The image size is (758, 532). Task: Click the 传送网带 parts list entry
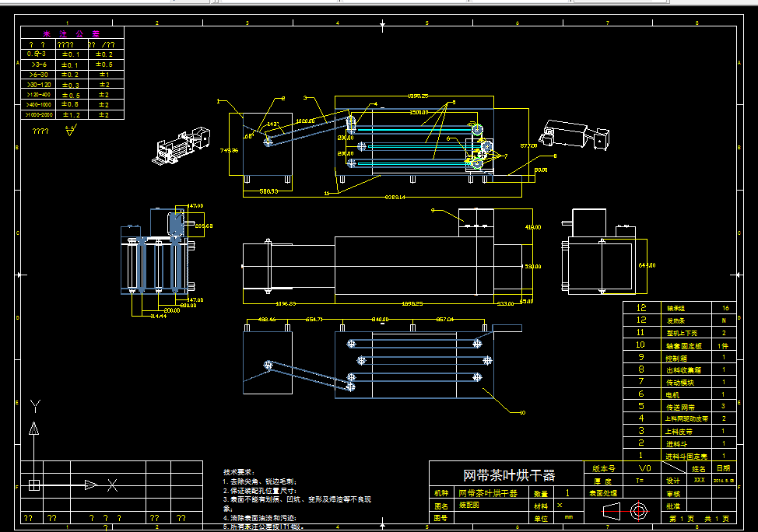tap(680, 408)
